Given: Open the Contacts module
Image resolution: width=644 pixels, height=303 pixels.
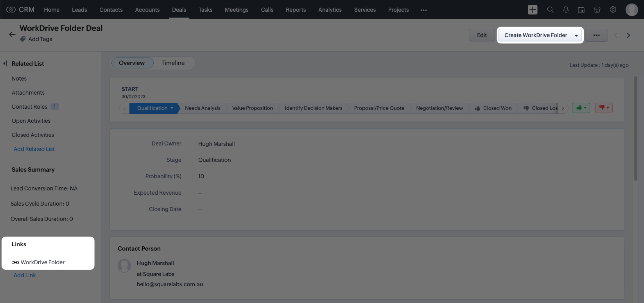Looking at the screenshot, I should tap(111, 10).
